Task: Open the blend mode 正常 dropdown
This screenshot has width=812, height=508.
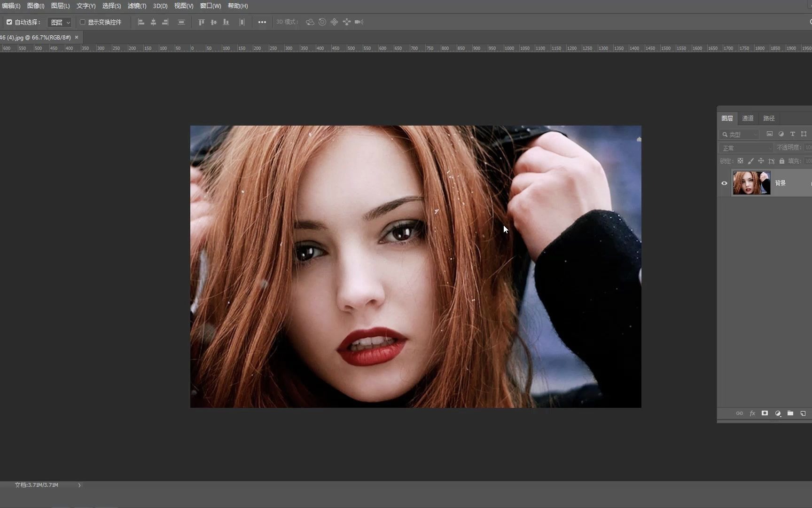Action: 745,147
